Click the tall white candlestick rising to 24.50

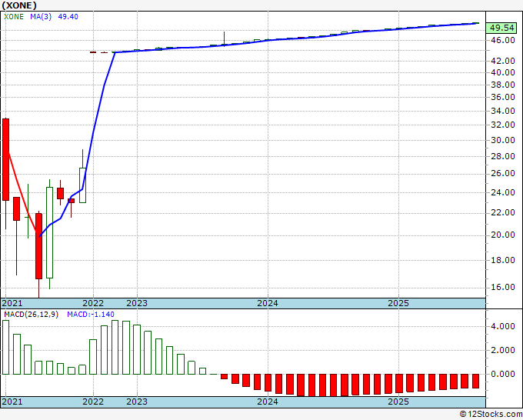click(x=49, y=232)
